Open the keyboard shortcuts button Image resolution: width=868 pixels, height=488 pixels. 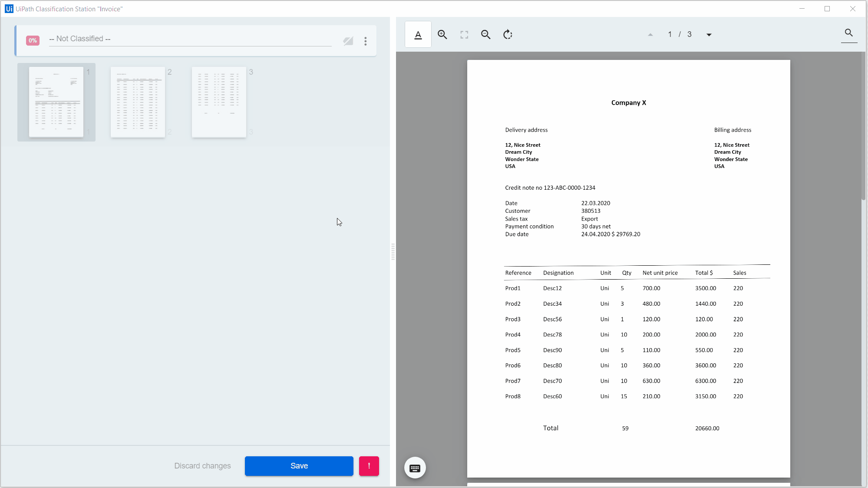(415, 468)
